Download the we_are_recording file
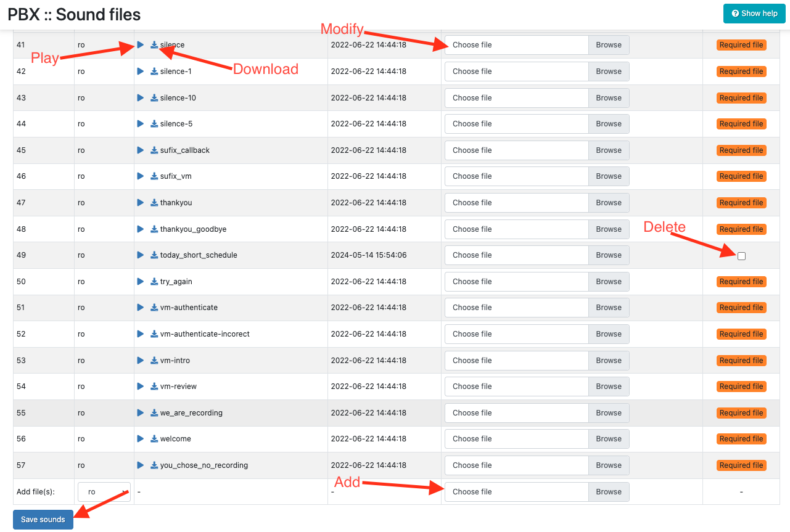 click(x=154, y=413)
